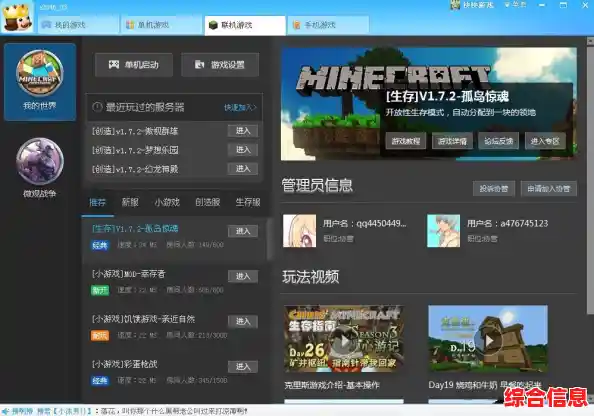594x416 pixels.
Task: Switch to the 手机游戏 tab
Action: point(328,25)
